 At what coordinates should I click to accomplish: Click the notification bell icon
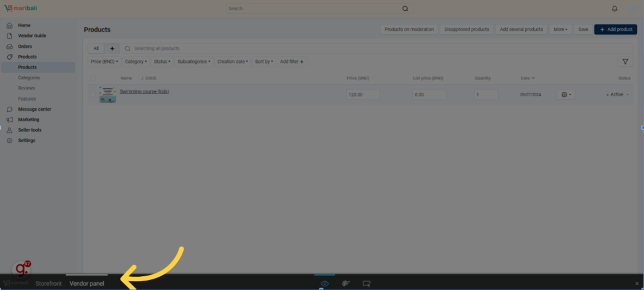pos(614,9)
